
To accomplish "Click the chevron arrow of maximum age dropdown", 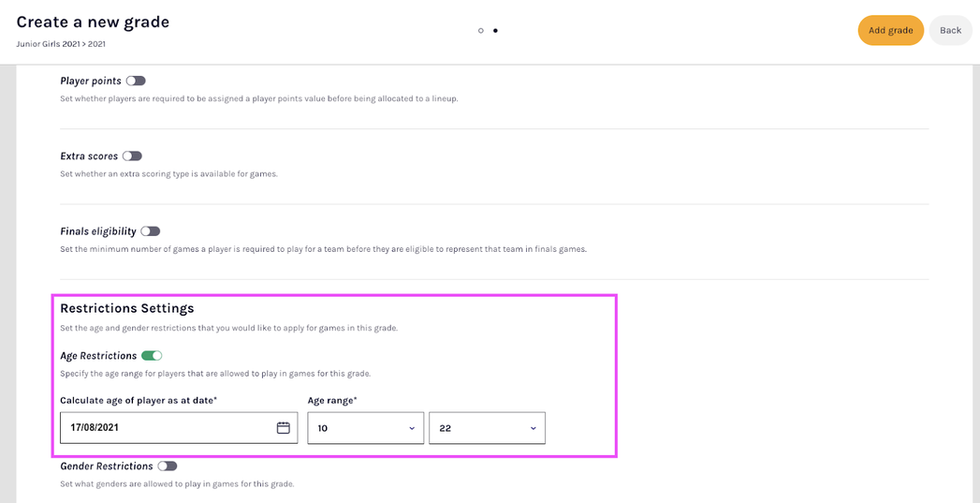I will pyautogui.click(x=534, y=429).
